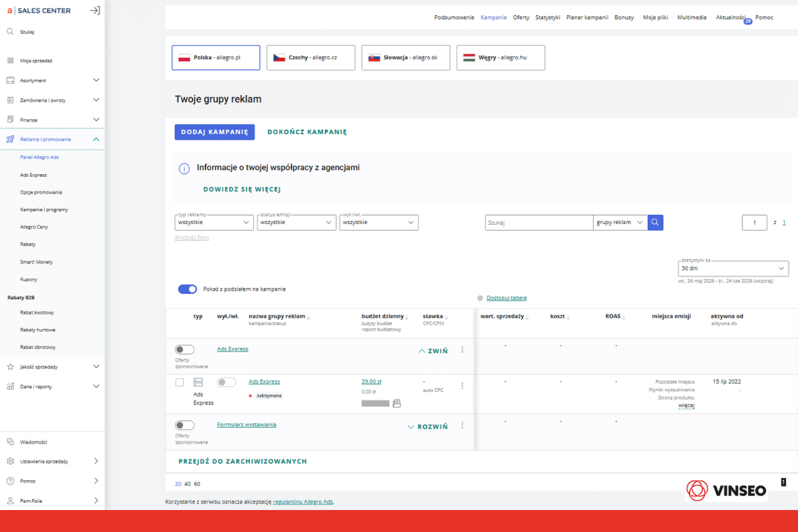Expand the Asortyment sidebar section chevron
Viewport: 798px width, 532px height.
coord(96,80)
